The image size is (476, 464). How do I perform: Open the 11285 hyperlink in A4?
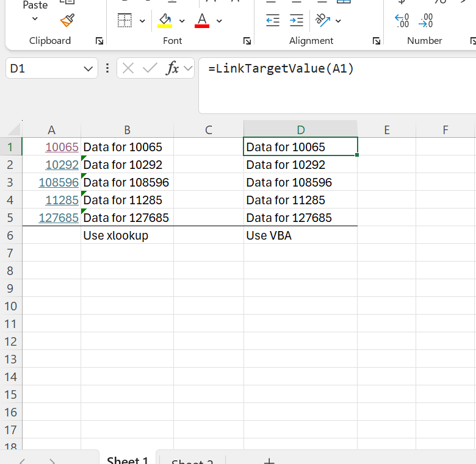(x=62, y=200)
